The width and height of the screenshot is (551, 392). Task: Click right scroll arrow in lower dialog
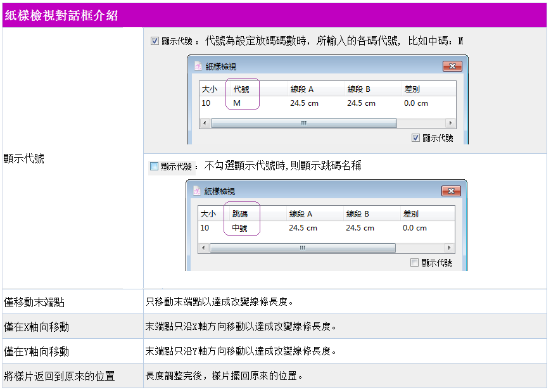449,248
